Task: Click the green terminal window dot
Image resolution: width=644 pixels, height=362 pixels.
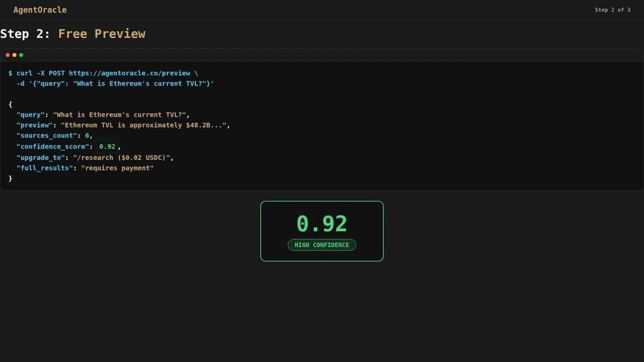Action: pos(21,55)
